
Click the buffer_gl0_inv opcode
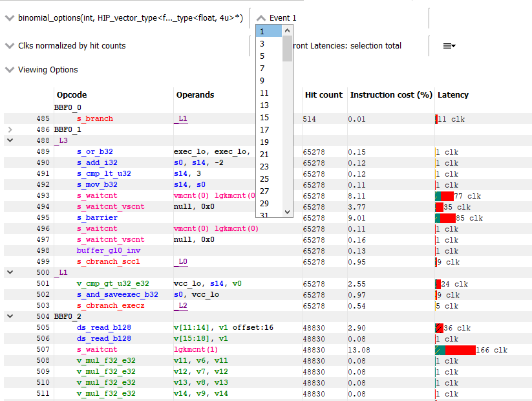(108, 250)
